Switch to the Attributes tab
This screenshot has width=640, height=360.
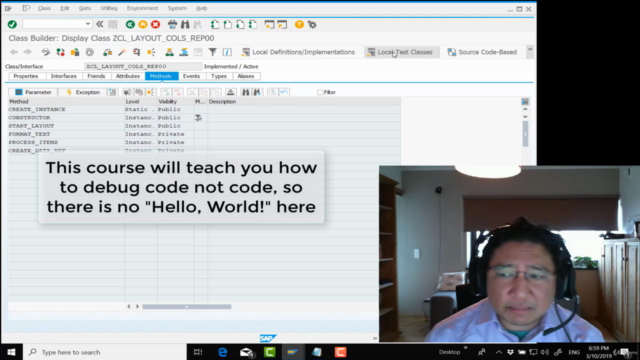(x=128, y=76)
